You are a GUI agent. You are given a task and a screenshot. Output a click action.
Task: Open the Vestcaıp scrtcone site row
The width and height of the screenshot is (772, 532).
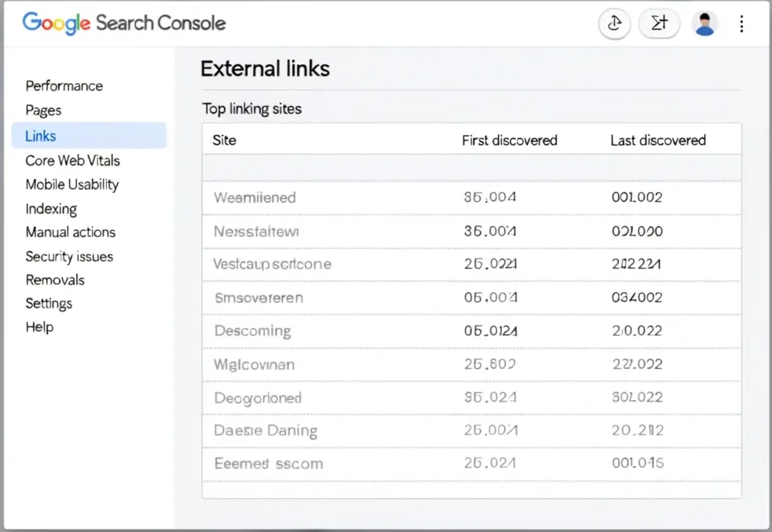(472, 264)
